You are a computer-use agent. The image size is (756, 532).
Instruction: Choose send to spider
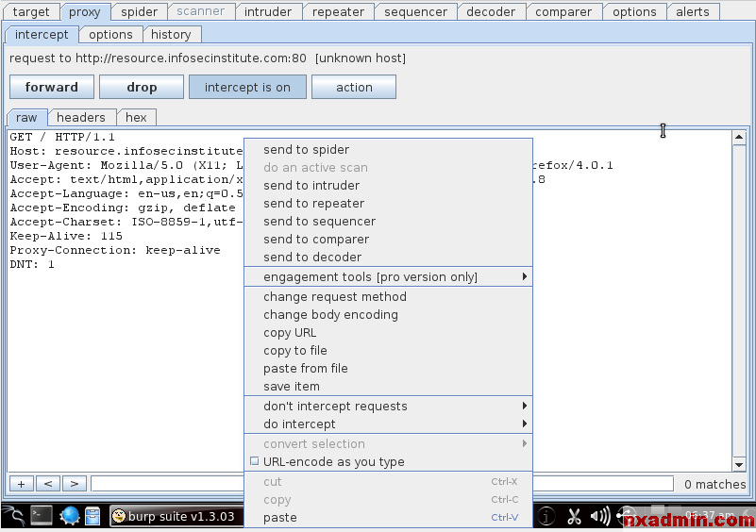click(388, 149)
